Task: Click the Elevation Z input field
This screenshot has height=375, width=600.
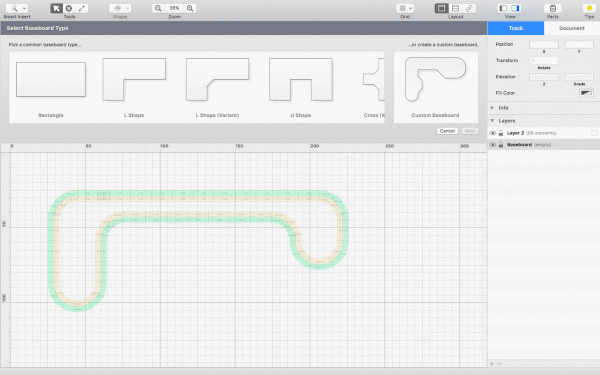Action: click(544, 77)
